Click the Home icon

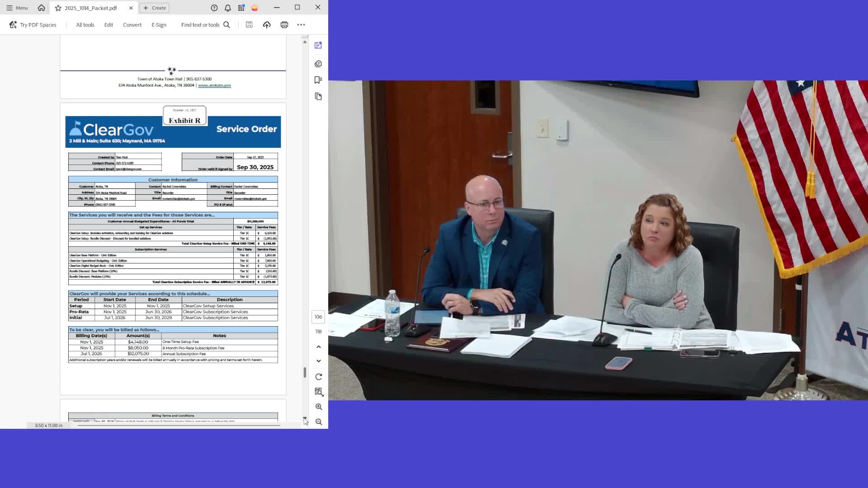pyautogui.click(x=42, y=8)
